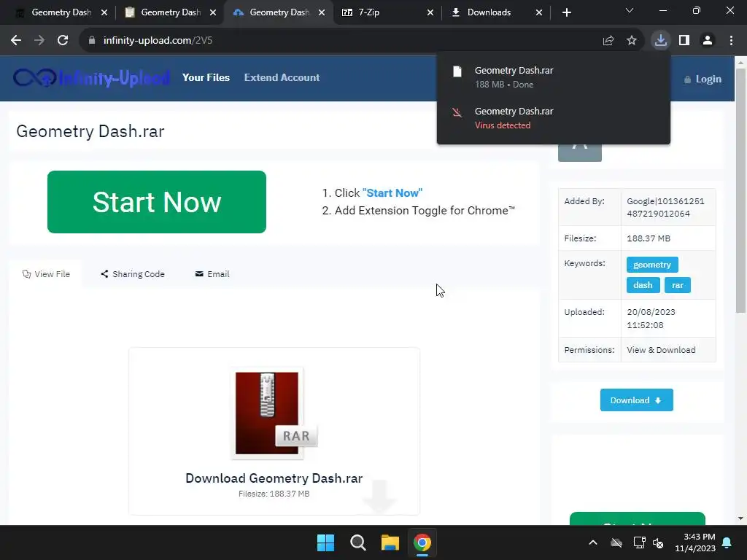747x560 pixels.
Task: Open a new browser tab
Action: coord(566,12)
